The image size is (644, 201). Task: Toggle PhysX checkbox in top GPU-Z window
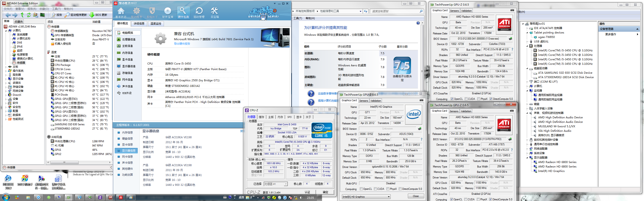pos(479,99)
